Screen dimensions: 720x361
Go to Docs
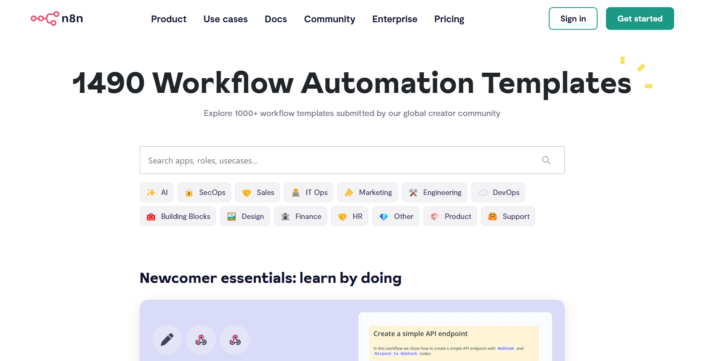tap(276, 19)
